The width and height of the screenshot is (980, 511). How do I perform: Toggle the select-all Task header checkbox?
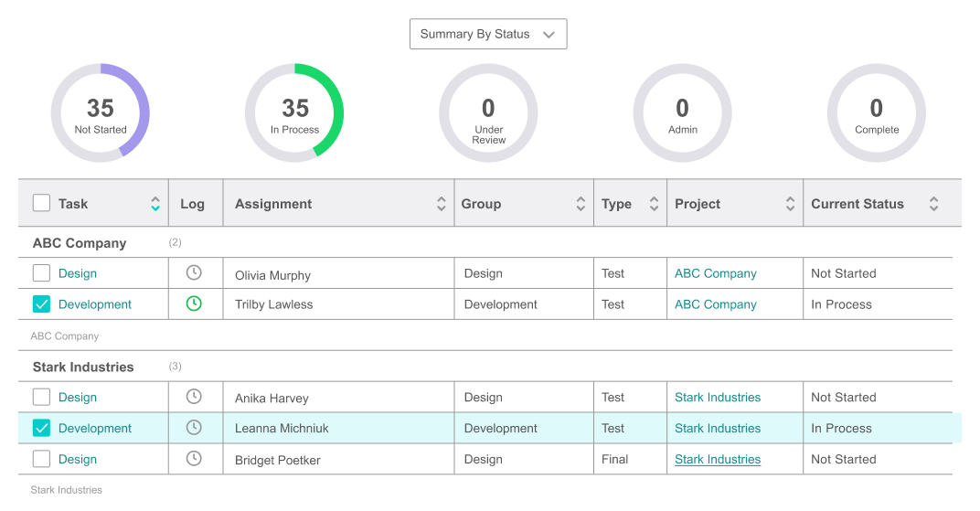[x=41, y=202]
